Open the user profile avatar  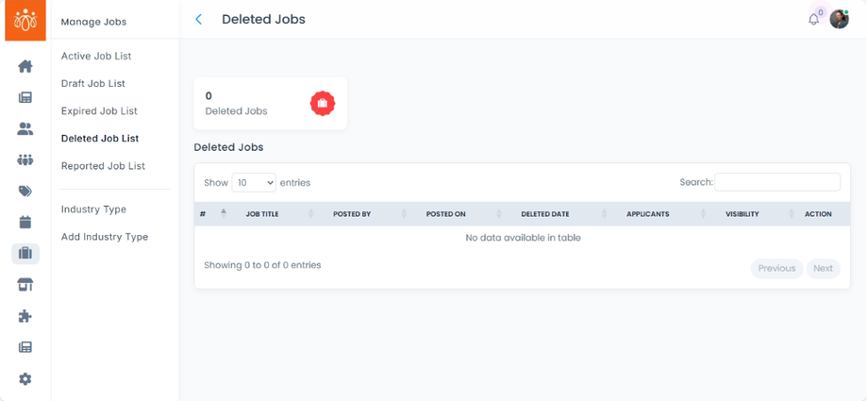839,19
